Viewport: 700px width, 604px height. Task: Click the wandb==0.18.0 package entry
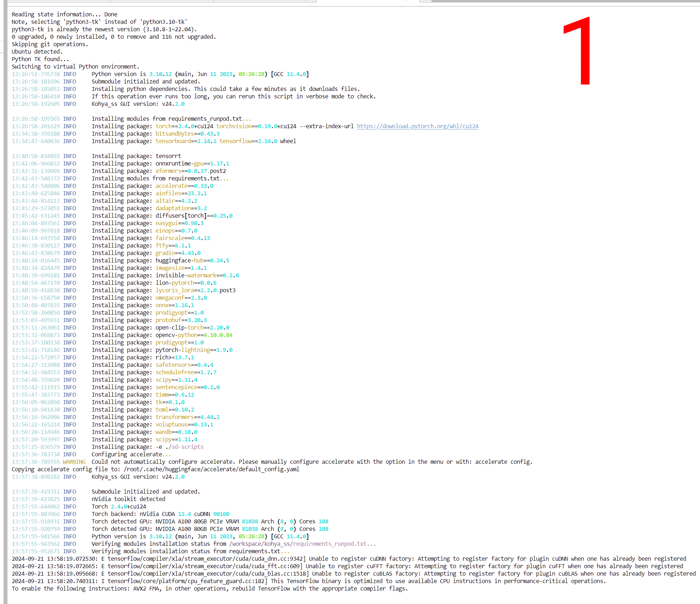coord(176,432)
